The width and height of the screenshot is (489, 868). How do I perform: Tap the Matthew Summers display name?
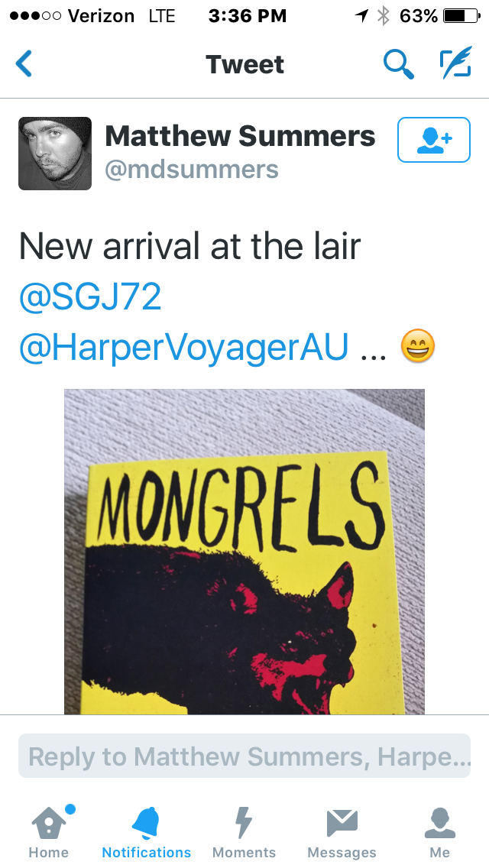click(241, 136)
